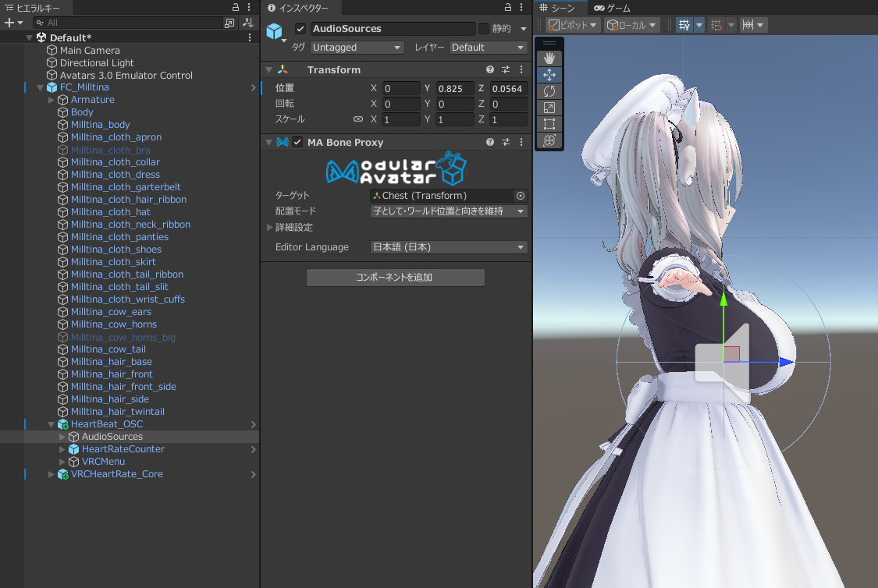878x588 pixels.
Task: Select Milltina_cow_horns_big object
Action: (x=123, y=338)
